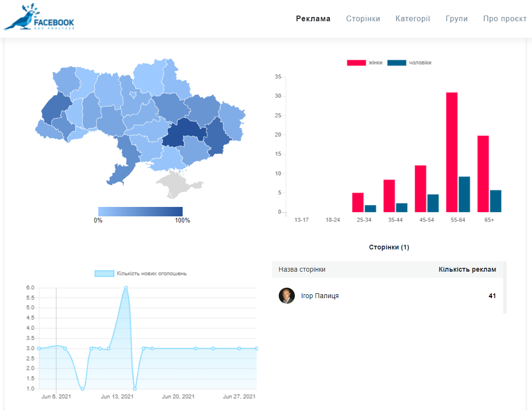Click the pink bar for 65+ group
This screenshot has height=411, width=532.
pos(483,174)
